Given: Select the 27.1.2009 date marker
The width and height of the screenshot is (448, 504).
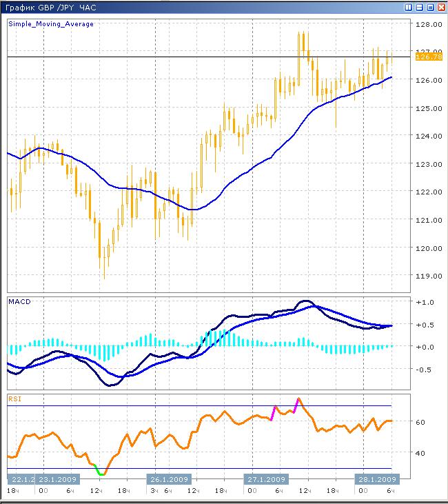Looking at the screenshot, I should 266,480.
